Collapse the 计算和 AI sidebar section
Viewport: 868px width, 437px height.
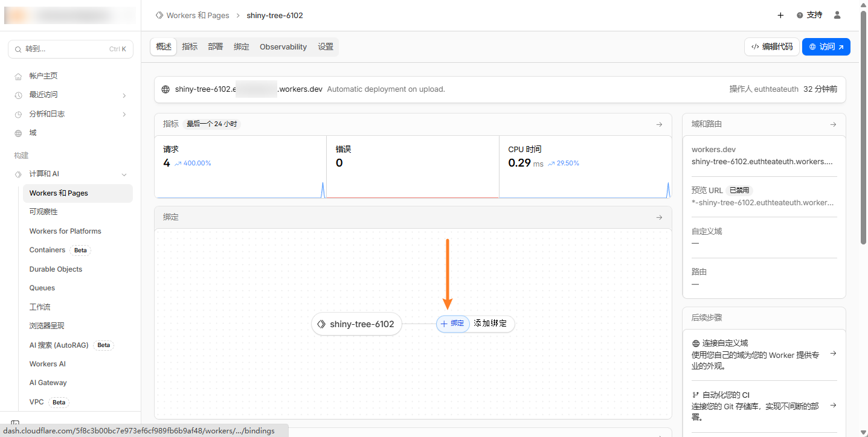click(124, 174)
